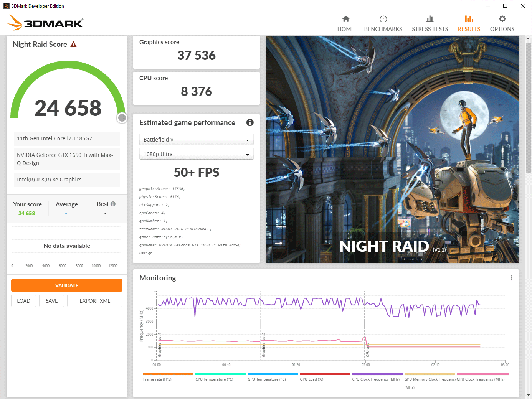Viewport: 532px width, 399px height.
Task: Click the LOAD button
Action: click(x=23, y=301)
